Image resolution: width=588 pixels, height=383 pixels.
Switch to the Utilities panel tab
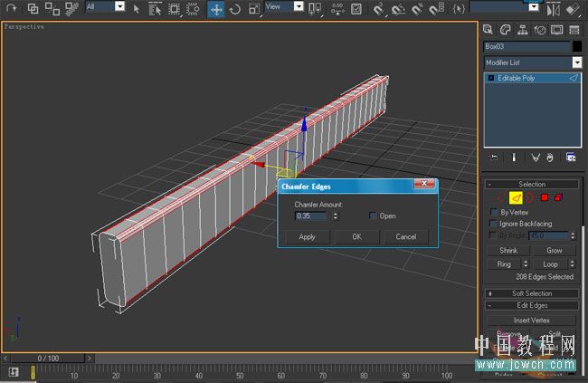(574, 30)
